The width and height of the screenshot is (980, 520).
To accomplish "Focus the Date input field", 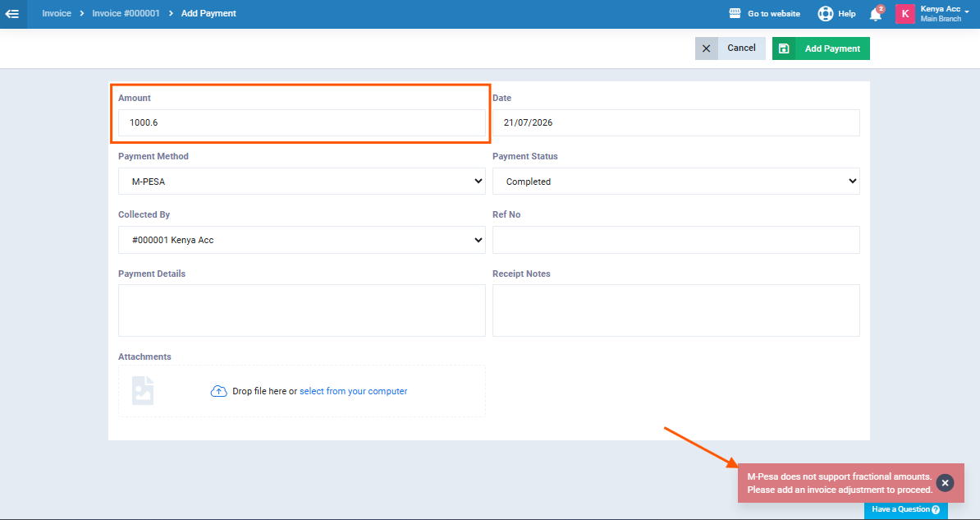I will click(x=676, y=122).
